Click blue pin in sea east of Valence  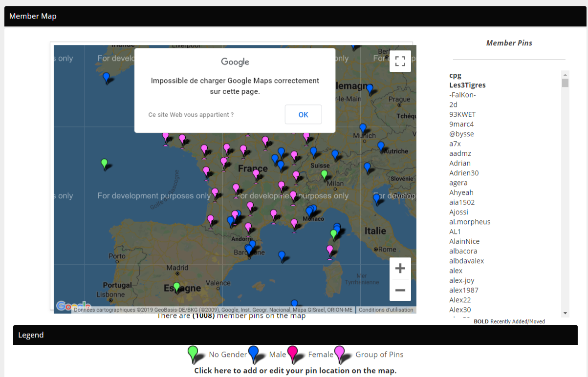[282, 256]
